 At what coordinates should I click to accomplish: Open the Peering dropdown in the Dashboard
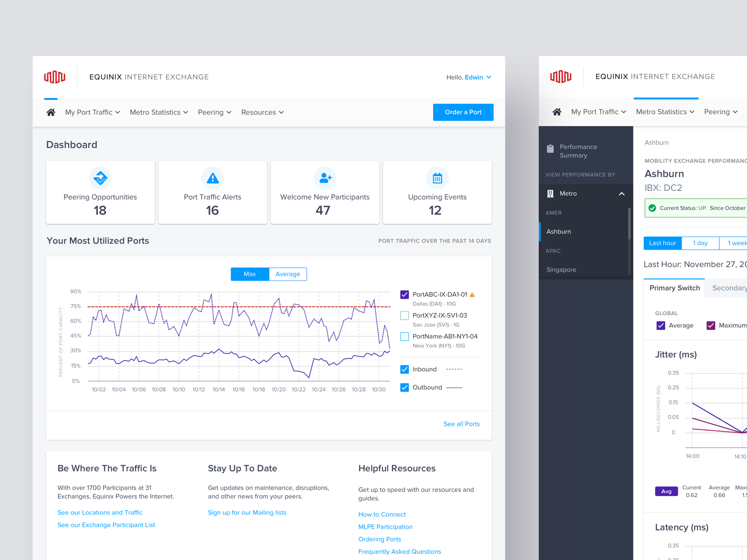214,112
